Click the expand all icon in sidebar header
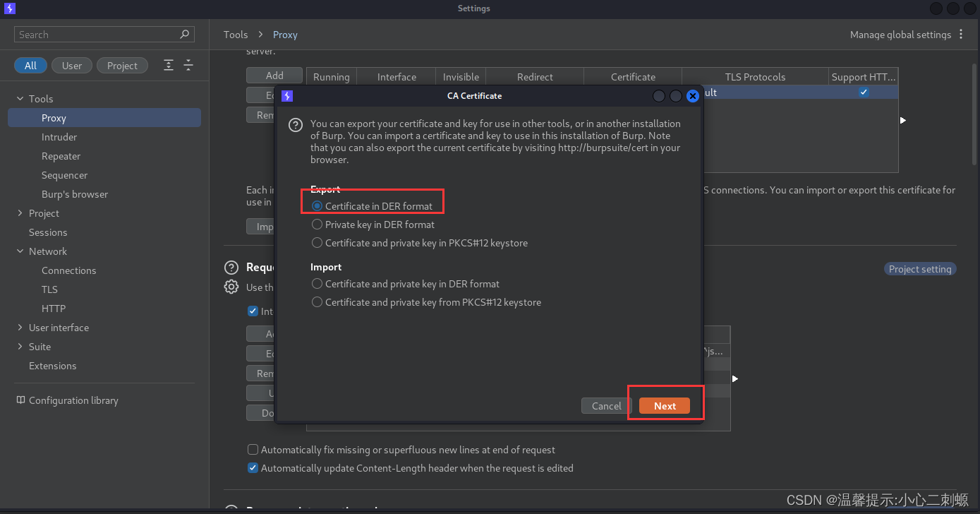Screen dimensions: 980x514 169,65
